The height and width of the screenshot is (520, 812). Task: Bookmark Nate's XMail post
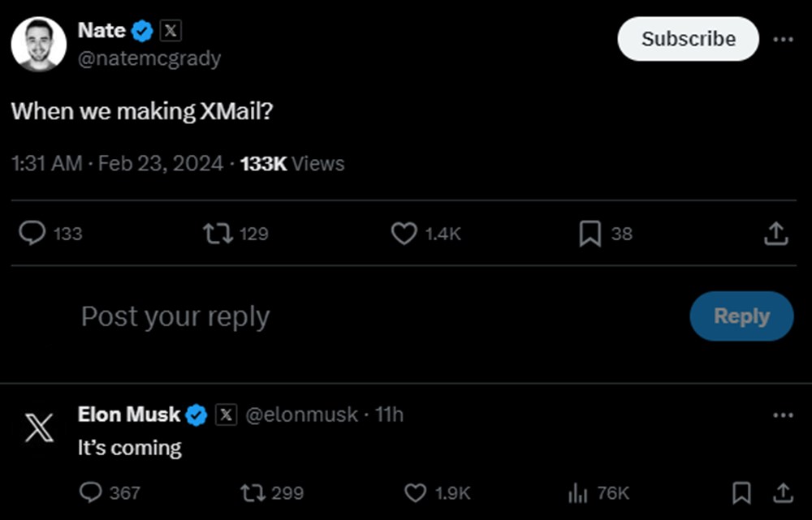(x=590, y=234)
